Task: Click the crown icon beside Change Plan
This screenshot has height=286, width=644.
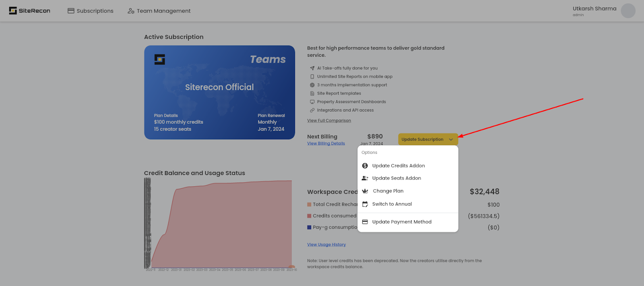Action: tap(365, 191)
